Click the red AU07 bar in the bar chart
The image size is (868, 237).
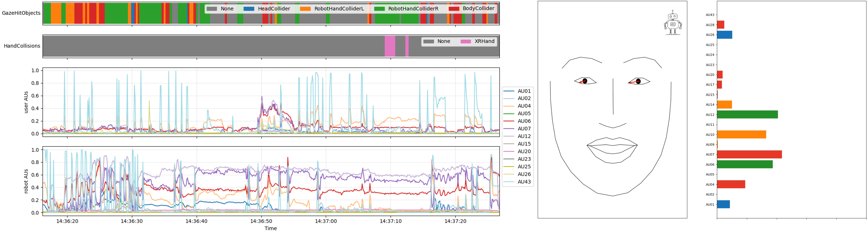[x=749, y=155]
